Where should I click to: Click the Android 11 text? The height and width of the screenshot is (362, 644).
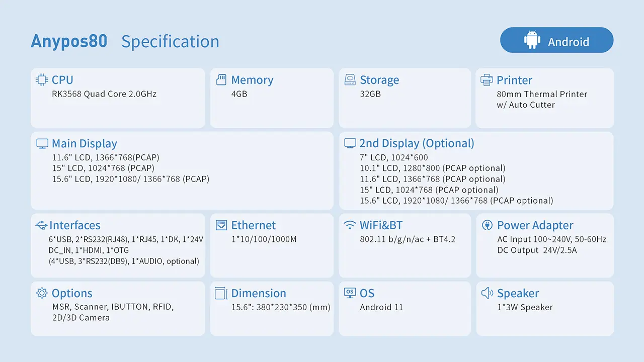pyautogui.click(x=381, y=307)
